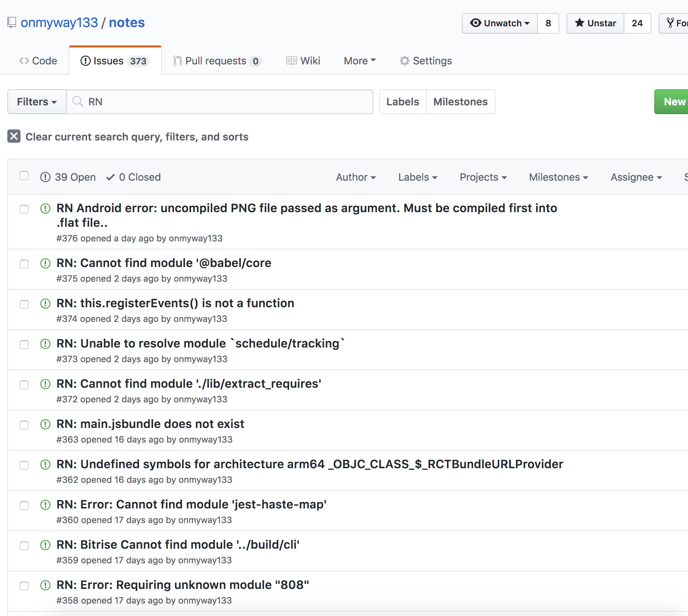688x616 pixels.
Task: Open the Projects filter dropdown
Action: click(483, 177)
